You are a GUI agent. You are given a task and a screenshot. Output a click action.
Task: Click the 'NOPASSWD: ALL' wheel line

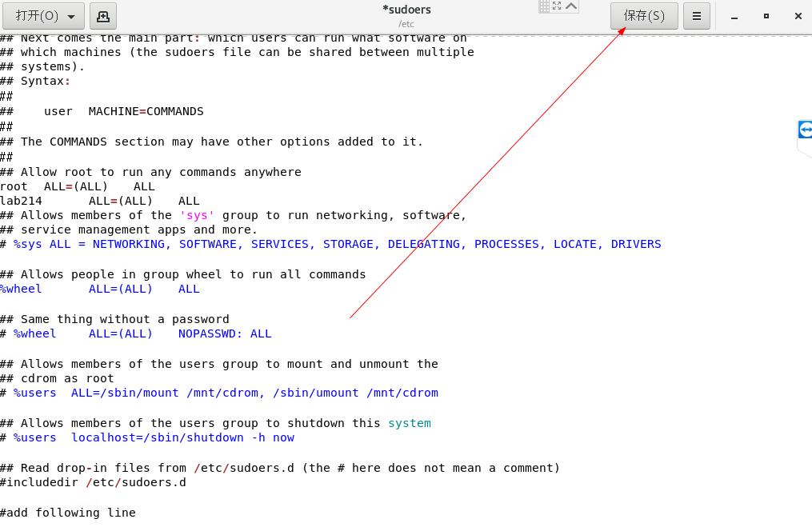(136, 333)
